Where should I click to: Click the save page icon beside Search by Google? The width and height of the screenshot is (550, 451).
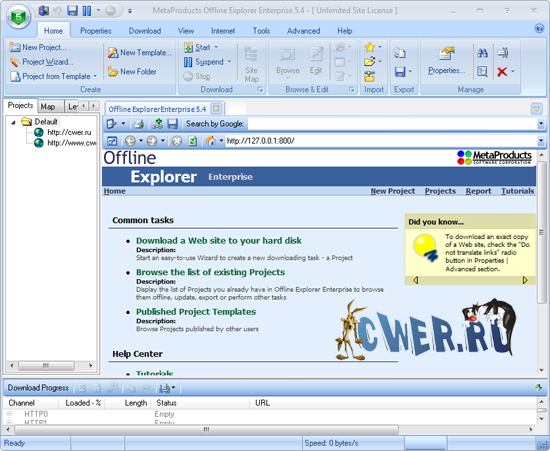tap(172, 124)
